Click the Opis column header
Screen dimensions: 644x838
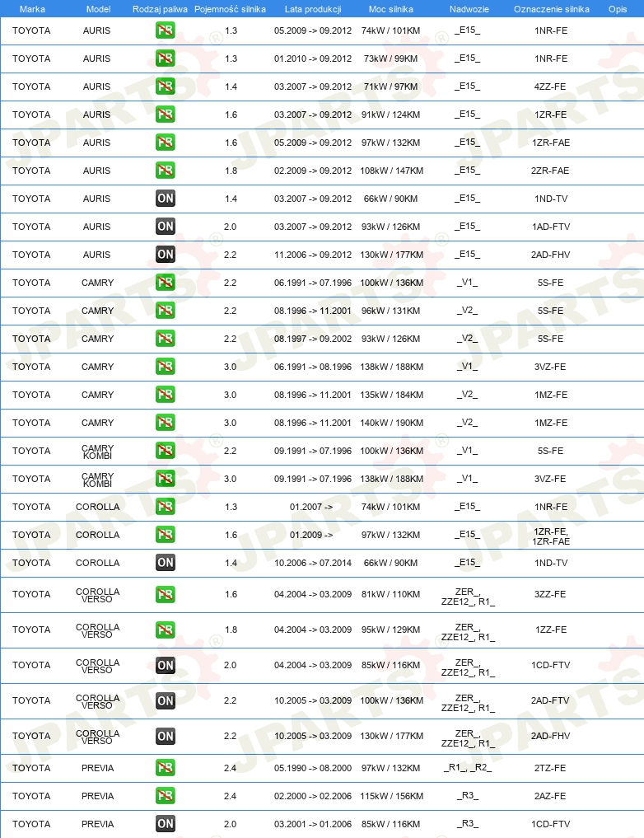tap(618, 9)
